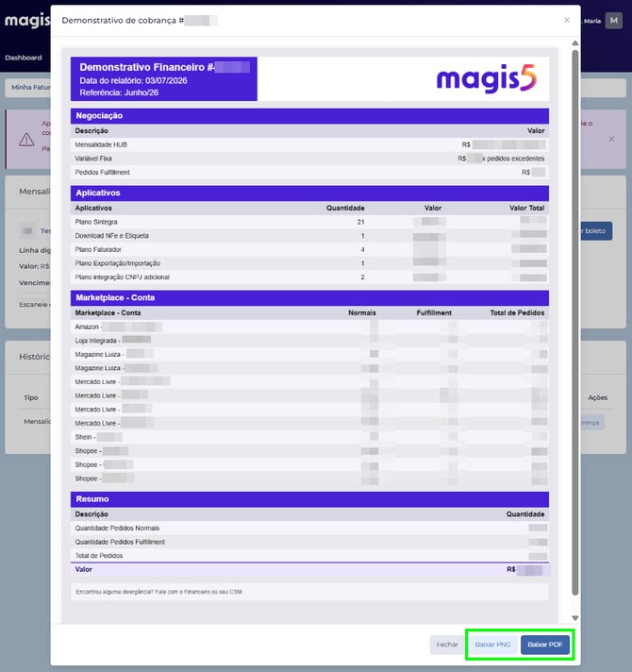Select the Minha Fatura breadcrumb tab
Screen dimensions: 632x672
(28, 88)
